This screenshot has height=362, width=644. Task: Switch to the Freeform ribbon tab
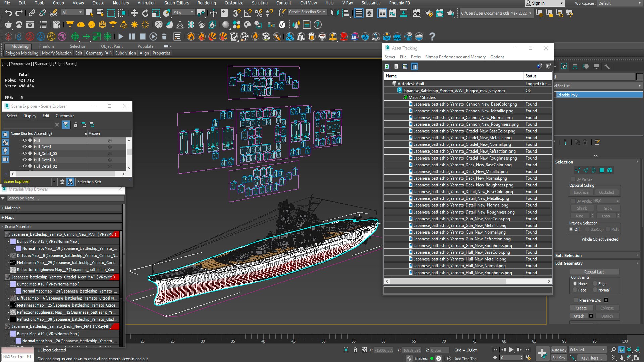tap(47, 46)
